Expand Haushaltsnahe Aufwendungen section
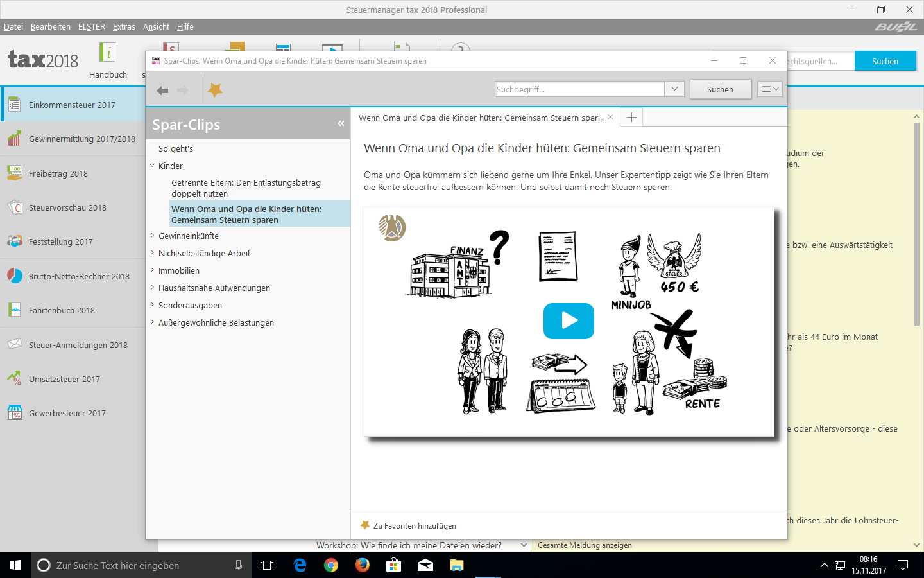Screen dimensions: 924x578 coord(152,288)
